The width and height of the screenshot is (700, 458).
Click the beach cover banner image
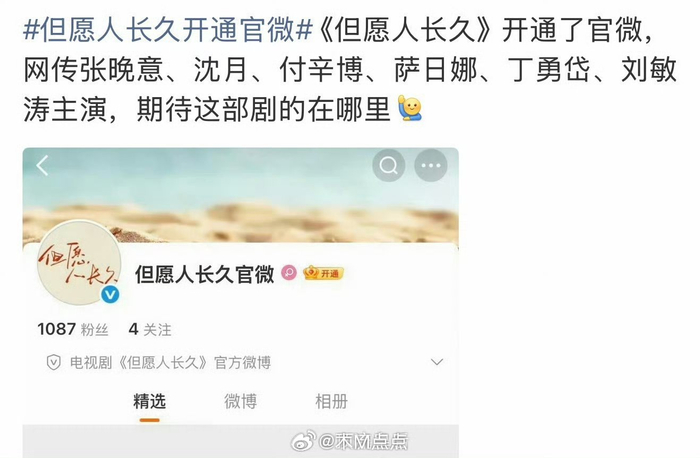tap(241, 196)
